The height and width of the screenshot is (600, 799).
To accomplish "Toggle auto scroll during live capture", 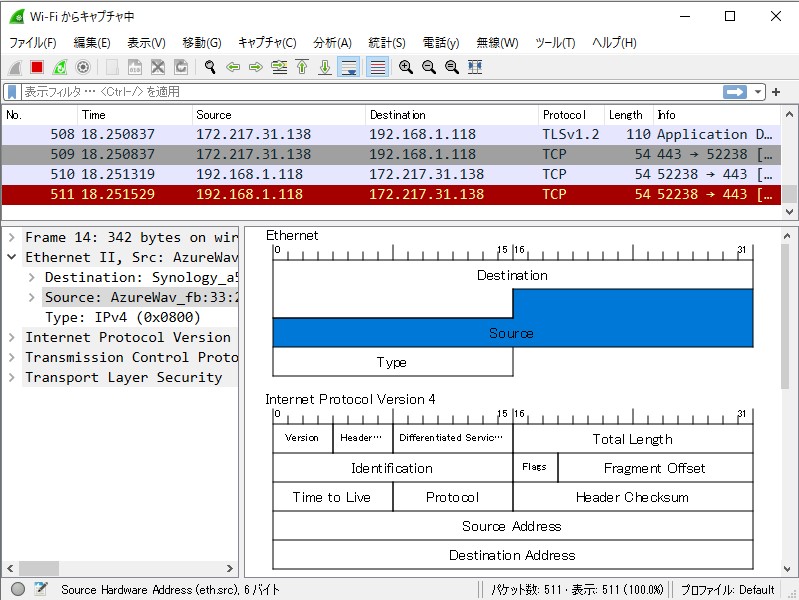I will point(349,67).
